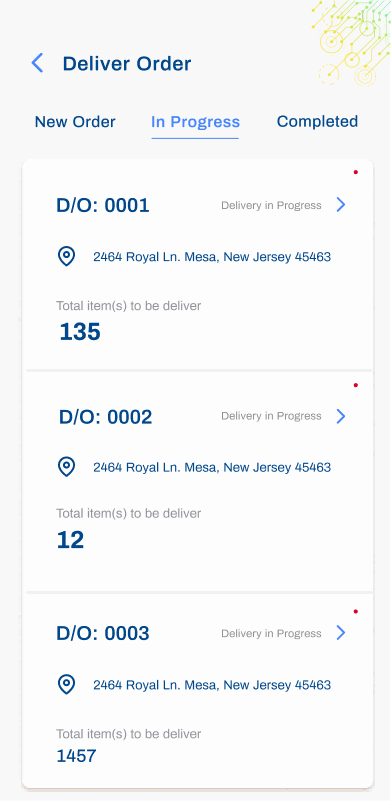Tap the location pin for D/O: 0002
Image resolution: width=391 pixels, height=801 pixels.
[66, 467]
